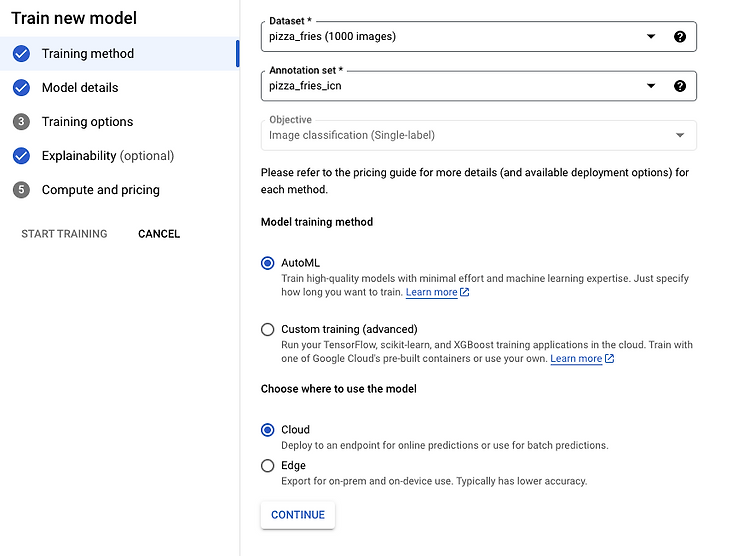This screenshot has width=750, height=556.
Task: Open the Compute and pricing step
Action: click(x=100, y=190)
